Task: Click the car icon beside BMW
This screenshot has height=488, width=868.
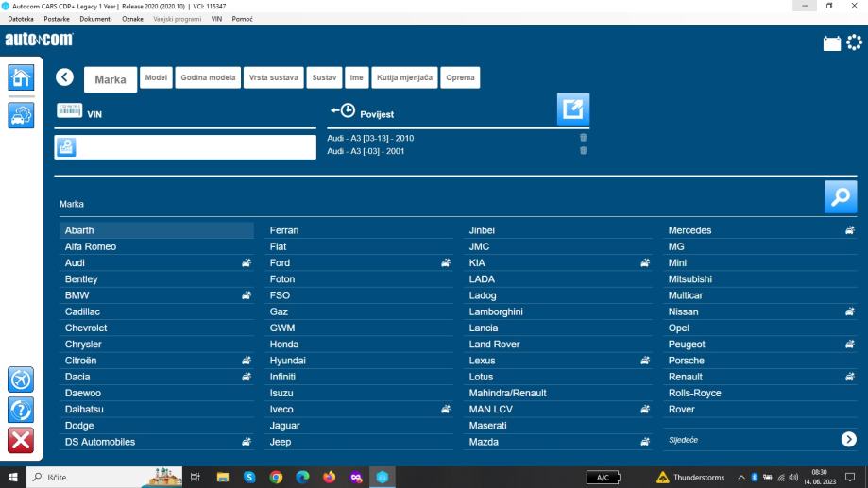Action: 247,295
